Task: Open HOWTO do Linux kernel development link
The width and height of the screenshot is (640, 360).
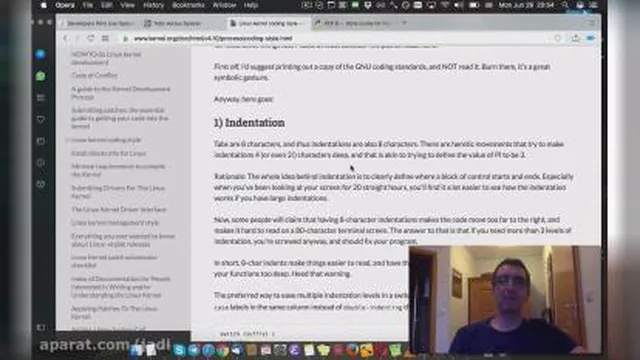Action: click(106, 58)
